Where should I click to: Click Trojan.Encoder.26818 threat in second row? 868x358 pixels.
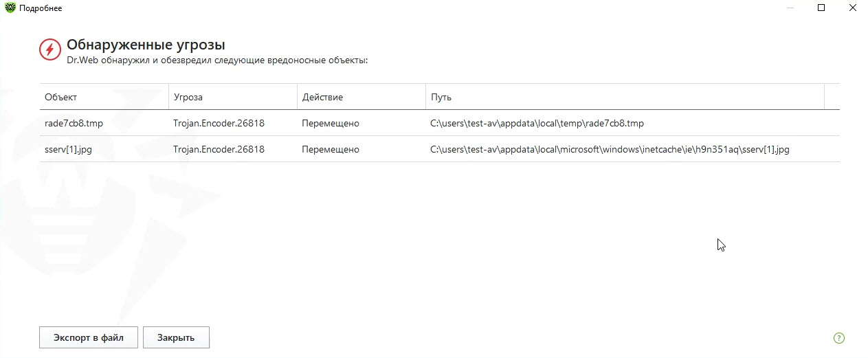click(219, 149)
